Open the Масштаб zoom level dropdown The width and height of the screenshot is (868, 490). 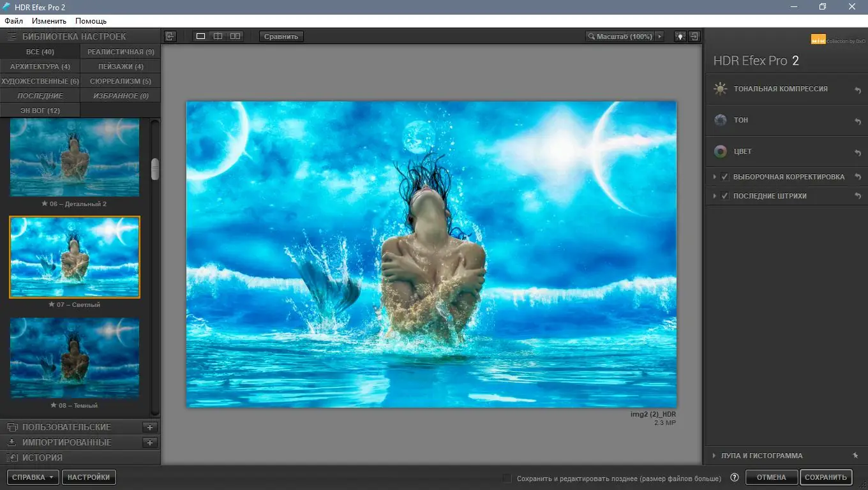click(x=660, y=36)
